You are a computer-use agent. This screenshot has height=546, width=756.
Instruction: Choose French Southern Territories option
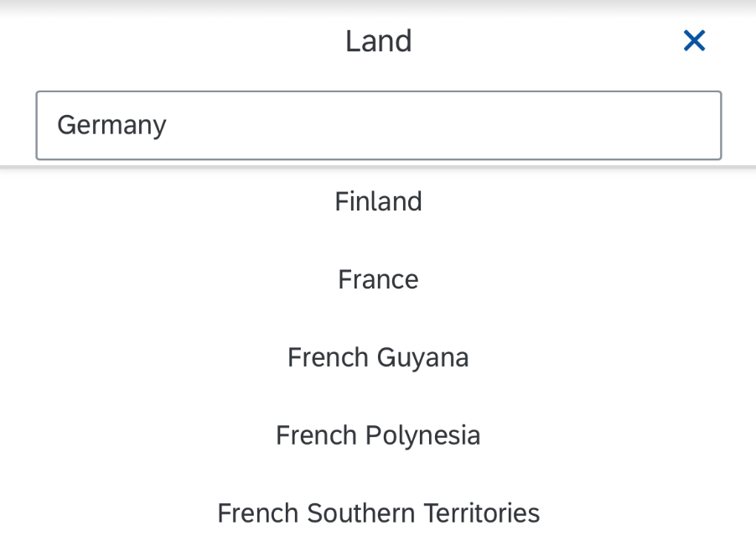[378, 512]
